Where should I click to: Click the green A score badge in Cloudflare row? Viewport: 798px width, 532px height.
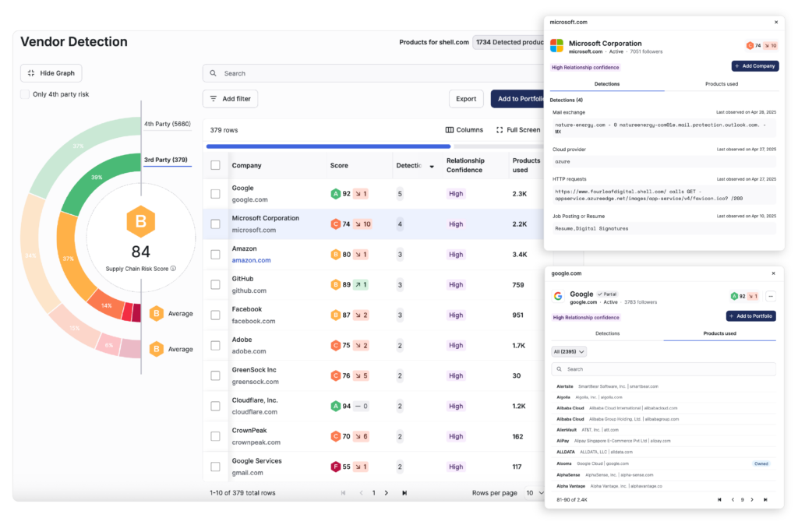335,406
